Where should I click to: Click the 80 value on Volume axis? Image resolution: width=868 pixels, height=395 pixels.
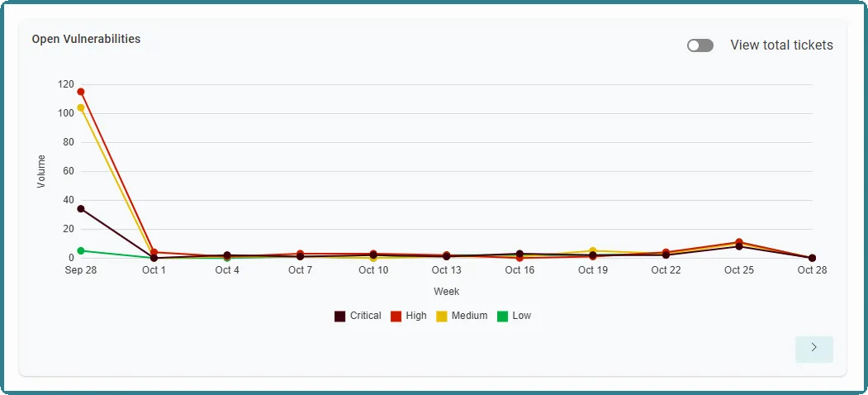coord(68,142)
